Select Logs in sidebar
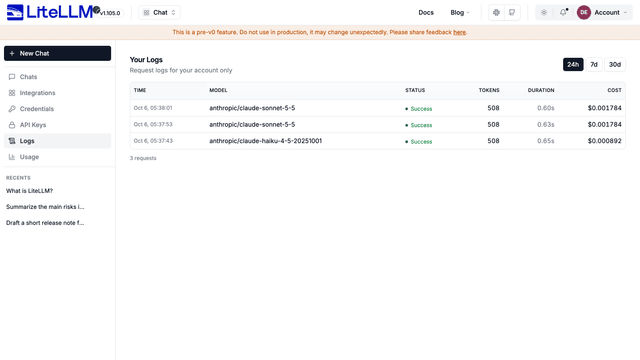 tap(58, 141)
